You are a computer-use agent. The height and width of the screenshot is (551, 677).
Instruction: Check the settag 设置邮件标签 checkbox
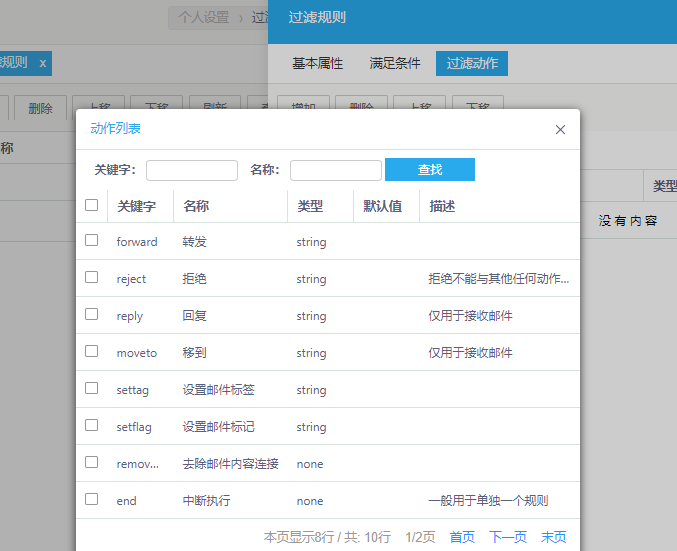(x=92, y=389)
